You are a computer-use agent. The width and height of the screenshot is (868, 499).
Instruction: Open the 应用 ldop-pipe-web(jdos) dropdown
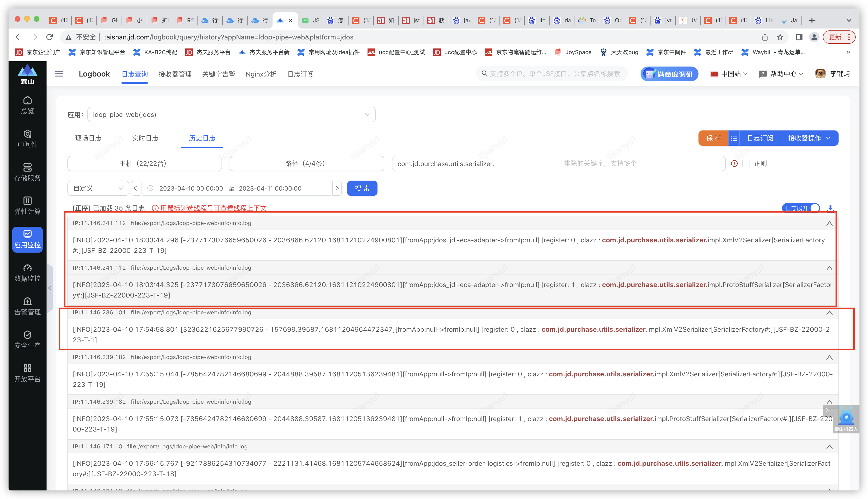click(x=231, y=115)
